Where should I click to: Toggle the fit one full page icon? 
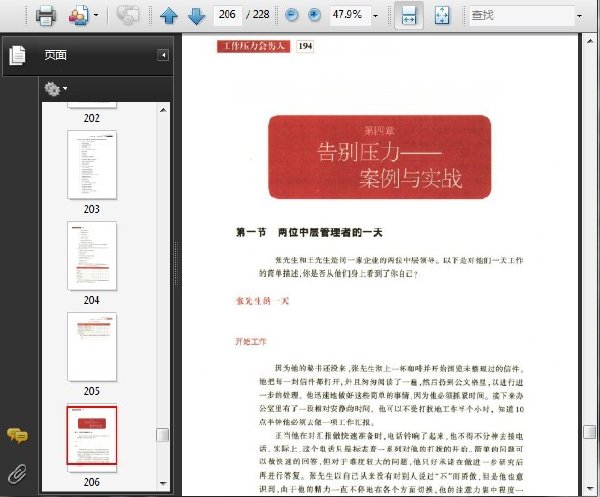(442, 15)
